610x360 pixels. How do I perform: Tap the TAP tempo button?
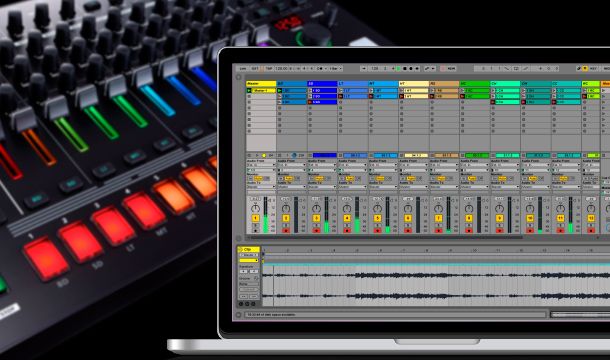[269, 68]
